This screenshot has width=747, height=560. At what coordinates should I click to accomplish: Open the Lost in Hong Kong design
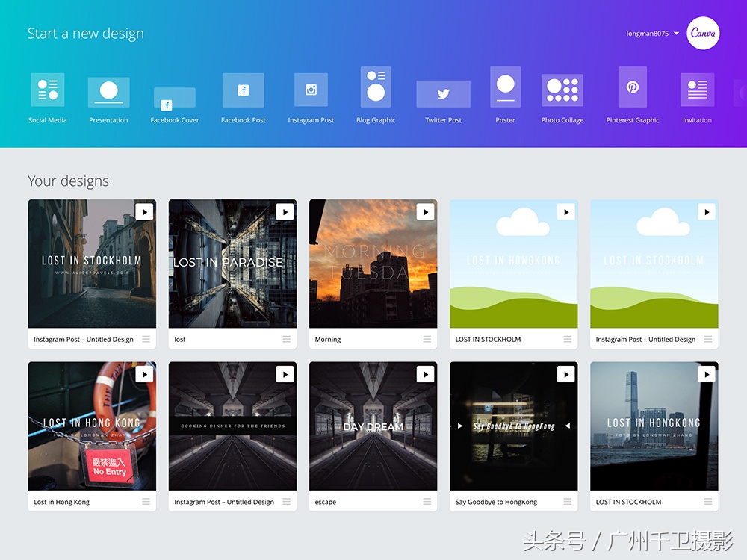92,426
